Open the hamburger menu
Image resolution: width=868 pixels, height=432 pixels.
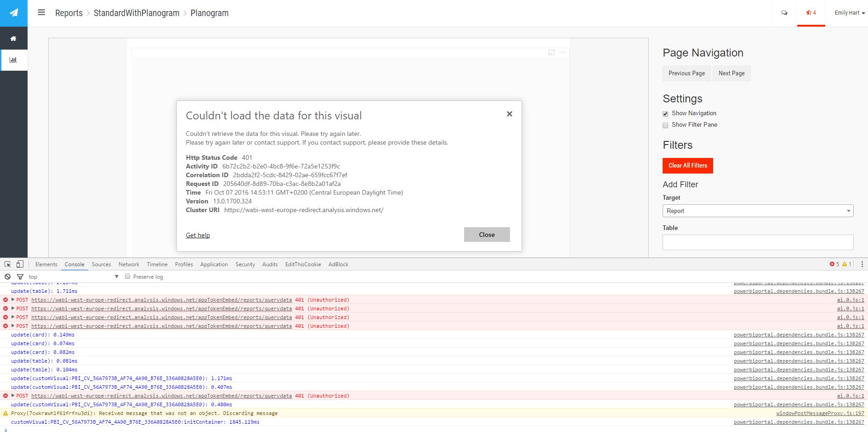[x=41, y=13]
